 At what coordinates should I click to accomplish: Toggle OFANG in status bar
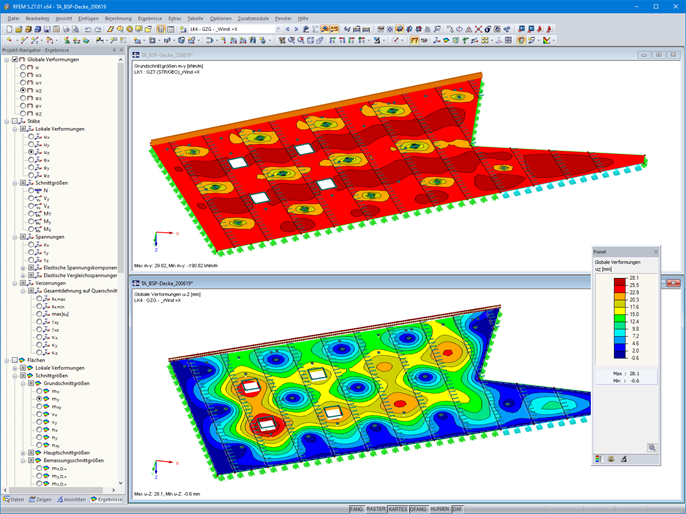tap(418, 509)
